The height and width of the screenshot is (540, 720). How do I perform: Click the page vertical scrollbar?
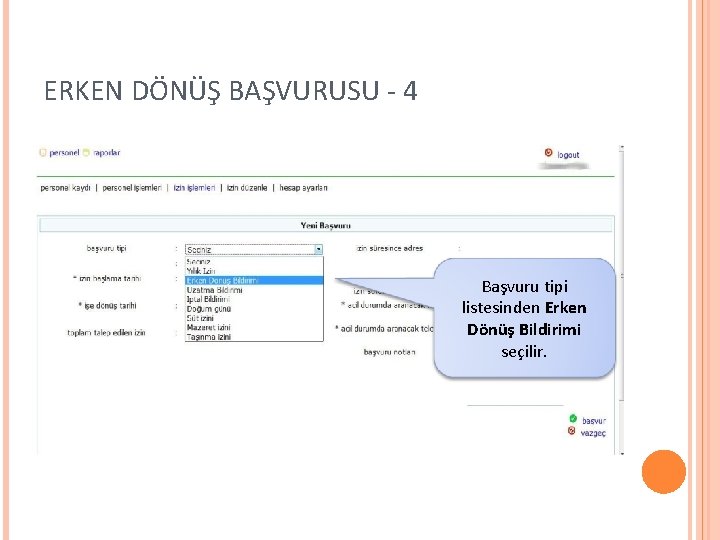click(622, 300)
